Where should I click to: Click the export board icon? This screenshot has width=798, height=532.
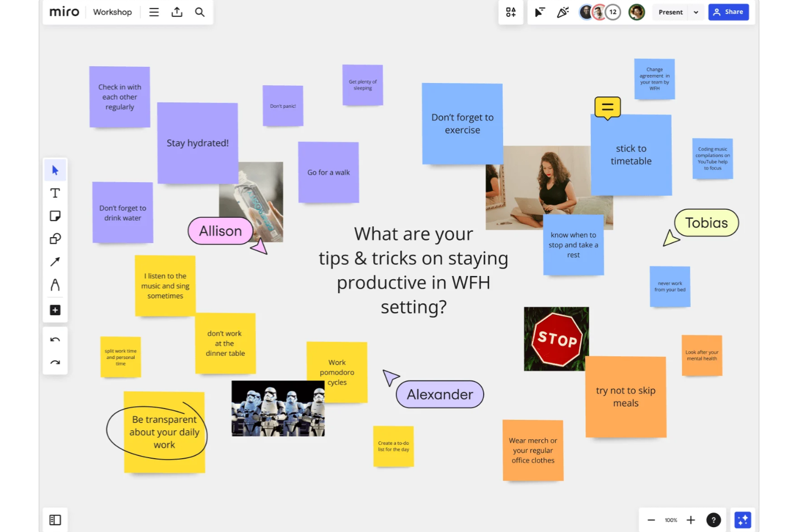pyautogui.click(x=177, y=12)
